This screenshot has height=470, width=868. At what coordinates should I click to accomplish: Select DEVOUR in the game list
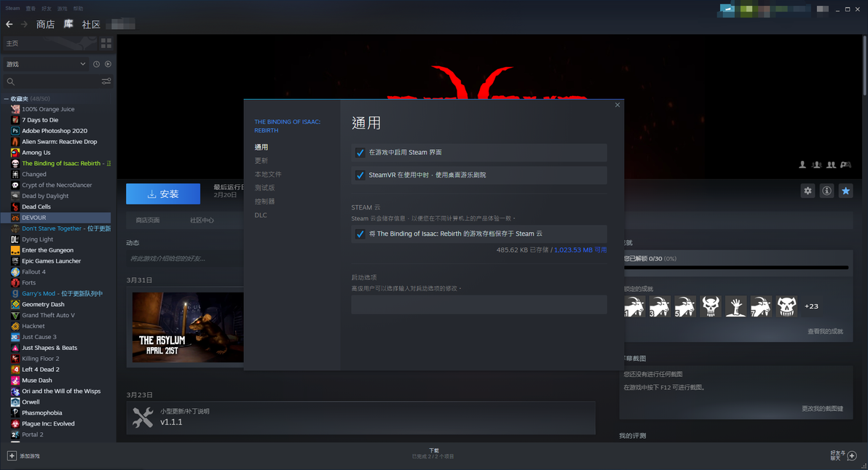tap(57, 218)
